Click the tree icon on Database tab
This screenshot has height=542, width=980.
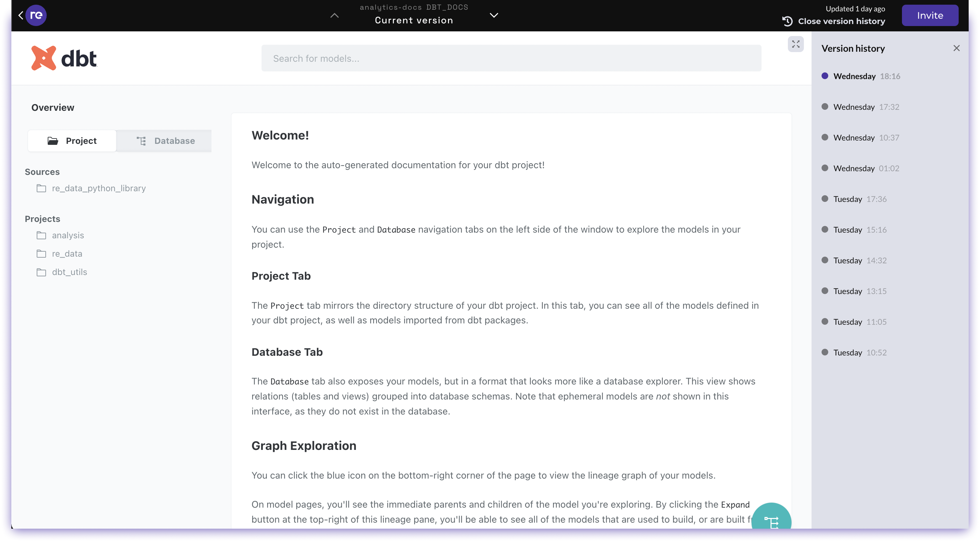141,141
